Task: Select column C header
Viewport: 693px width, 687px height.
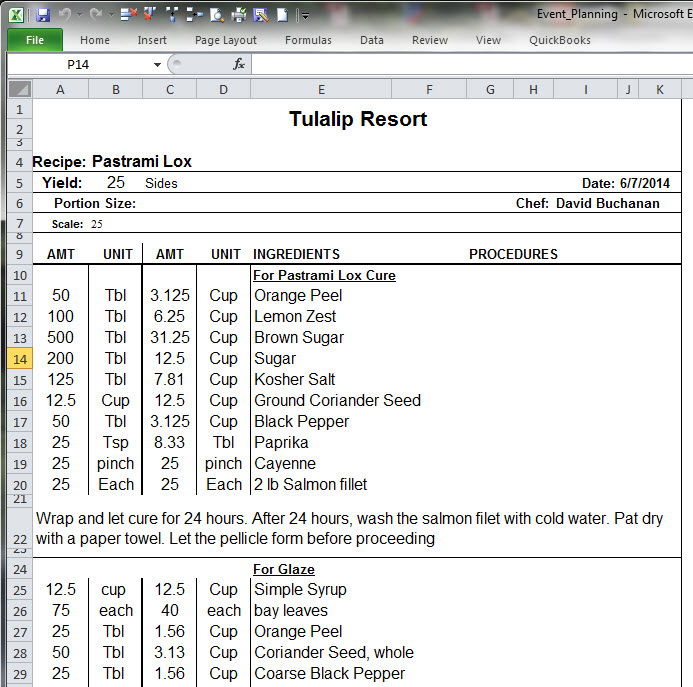Action: point(170,90)
